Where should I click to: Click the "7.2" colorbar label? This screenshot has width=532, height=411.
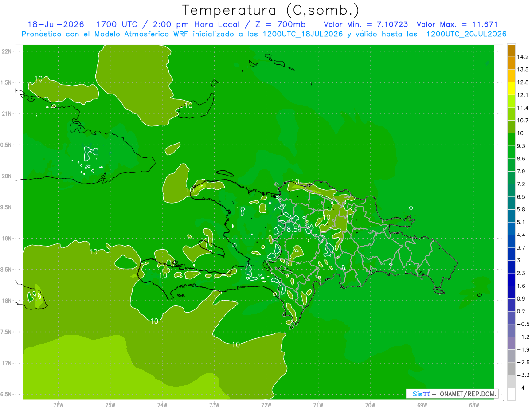click(x=521, y=184)
